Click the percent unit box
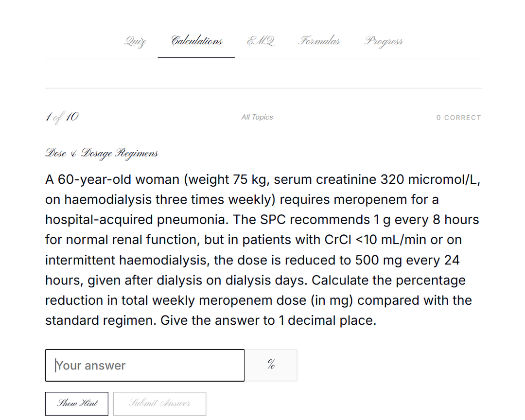This screenshot has height=420, width=525. tap(271, 366)
